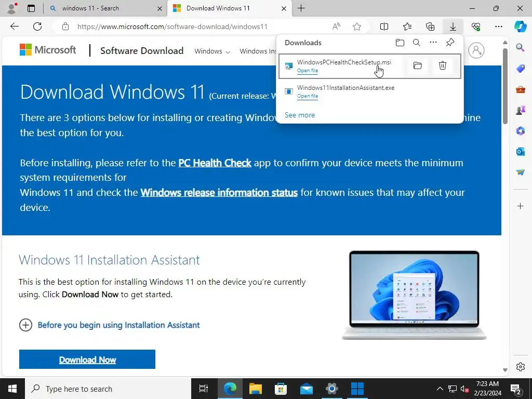This screenshot has width=532, height=399.
Task: Add a sidebar app with plus icon
Action: (520, 206)
